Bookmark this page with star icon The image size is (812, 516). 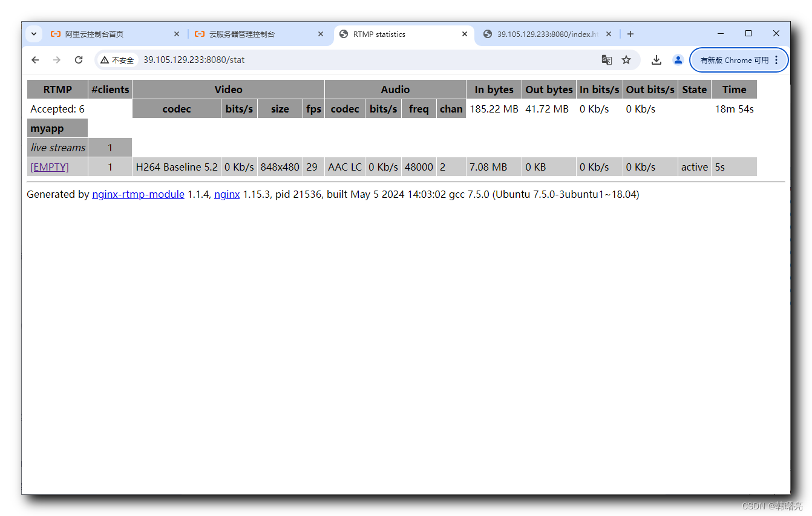click(626, 60)
